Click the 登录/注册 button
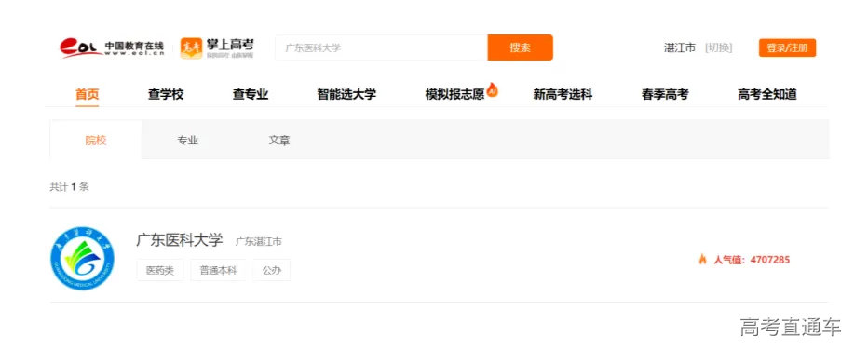 click(787, 47)
